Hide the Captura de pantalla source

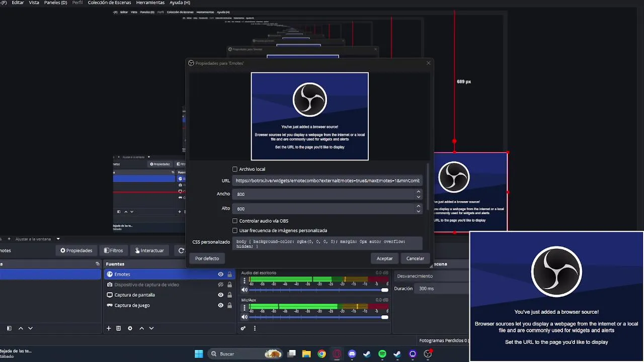coord(220,295)
